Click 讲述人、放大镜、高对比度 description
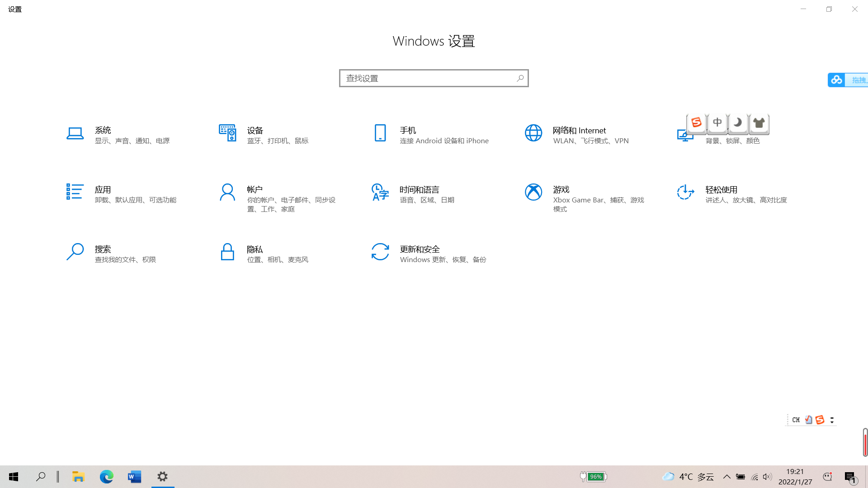The width and height of the screenshot is (868, 488). 746,200
